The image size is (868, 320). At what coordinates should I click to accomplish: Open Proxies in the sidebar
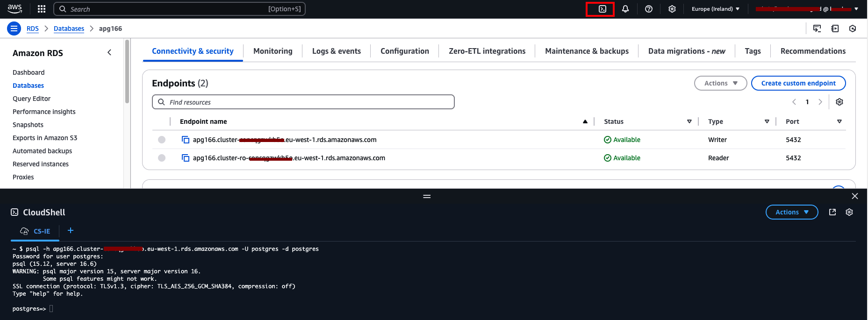coord(23,177)
